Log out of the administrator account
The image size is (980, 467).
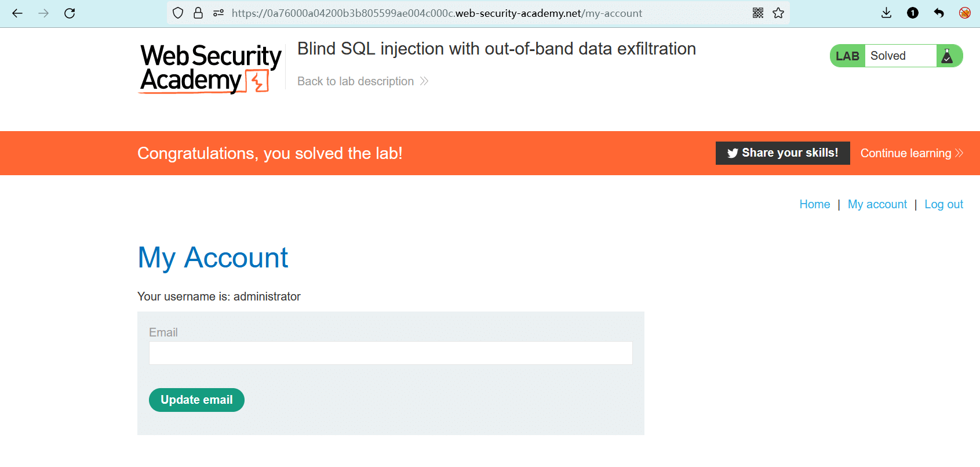click(943, 204)
